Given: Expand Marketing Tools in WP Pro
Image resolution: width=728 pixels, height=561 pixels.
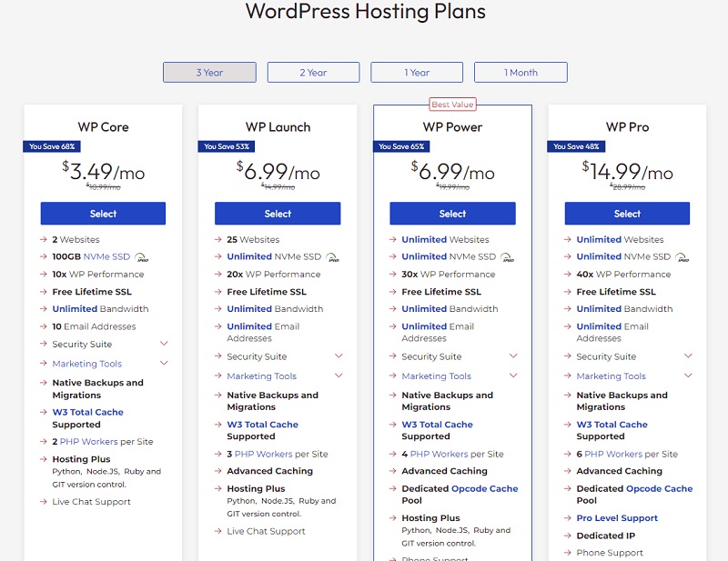Looking at the screenshot, I should coord(688,376).
